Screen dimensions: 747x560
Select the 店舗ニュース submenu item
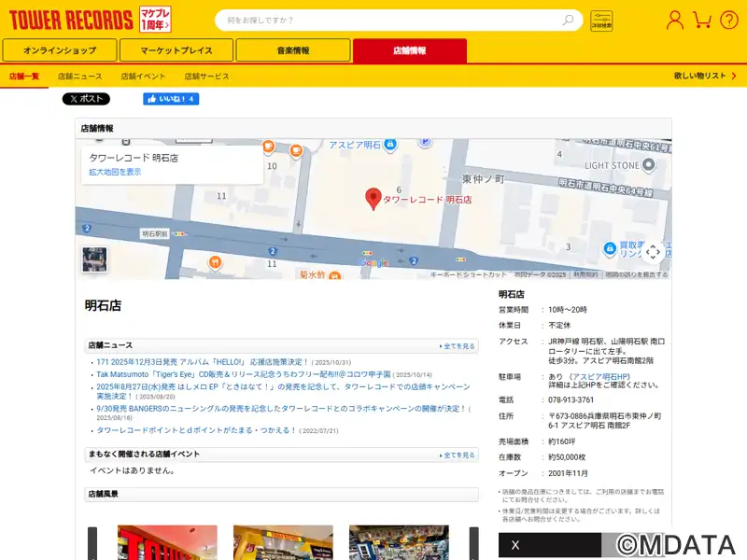[80, 77]
